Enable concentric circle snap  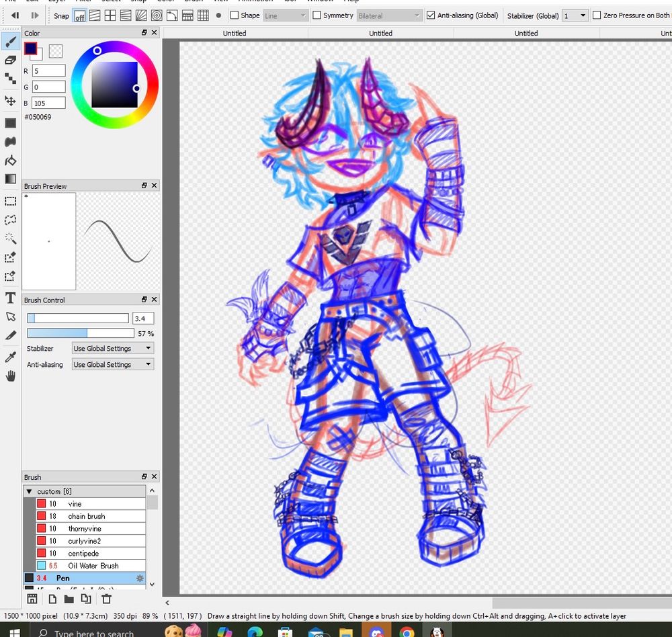pos(157,16)
